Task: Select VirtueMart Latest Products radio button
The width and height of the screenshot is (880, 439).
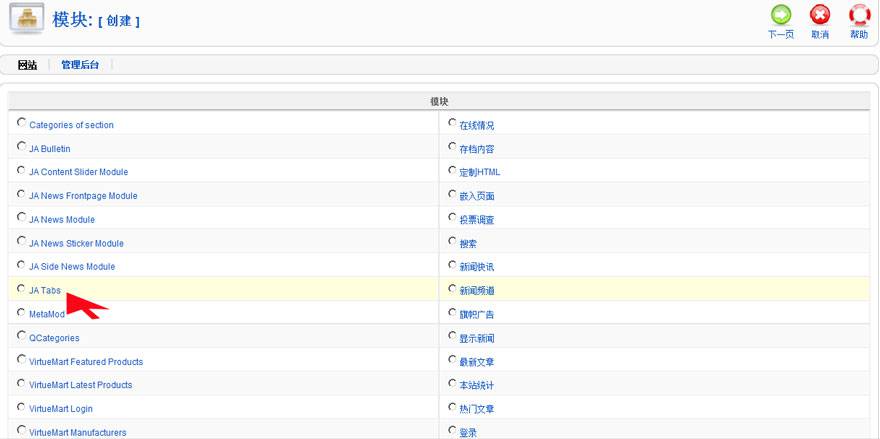Action: click(21, 383)
